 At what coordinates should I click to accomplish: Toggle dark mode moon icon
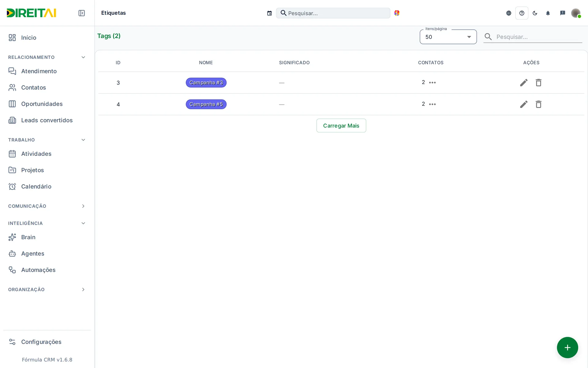[x=535, y=13]
